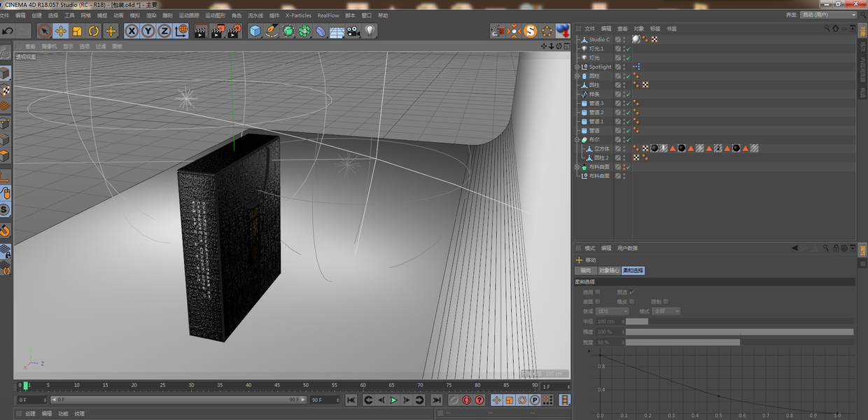This screenshot has width=868, height=420.
Task: Open the X-Particles menu
Action: pos(298,15)
